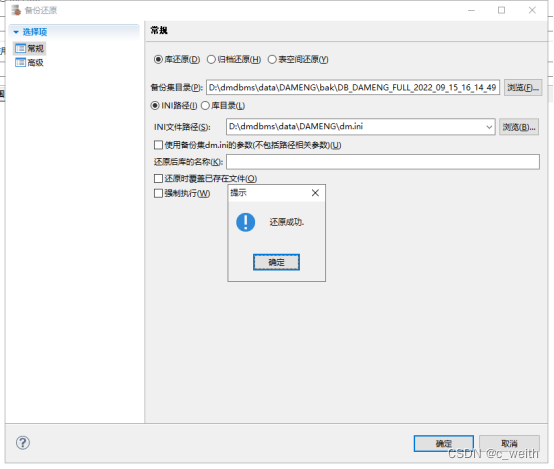The width and height of the screenshot is (554, 469).
Task: Enable 还原时覆盖已存在文件(O) checkbox
Action: (158, 178)
